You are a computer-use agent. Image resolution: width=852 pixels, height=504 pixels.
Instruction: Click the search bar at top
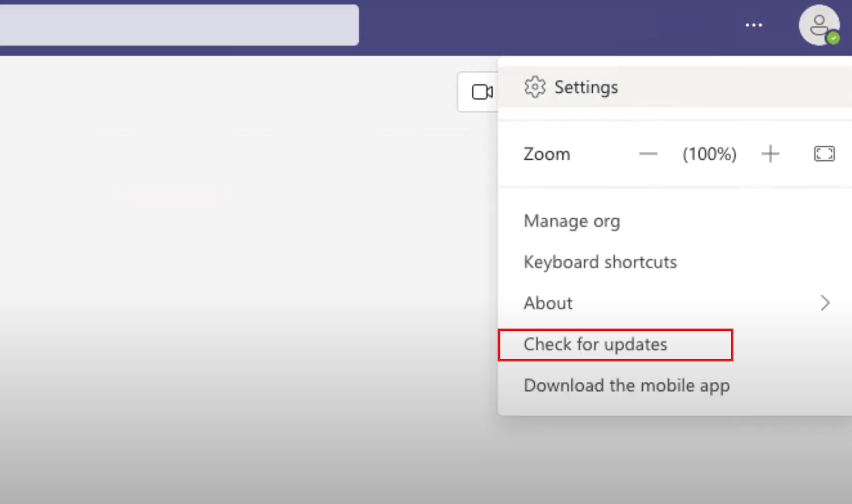[x=179, y=25]
